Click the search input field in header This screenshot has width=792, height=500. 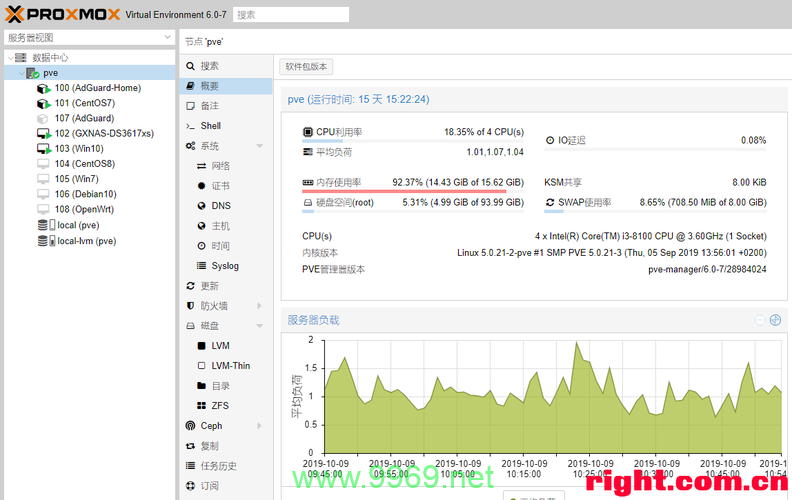[x=291, y=15]
